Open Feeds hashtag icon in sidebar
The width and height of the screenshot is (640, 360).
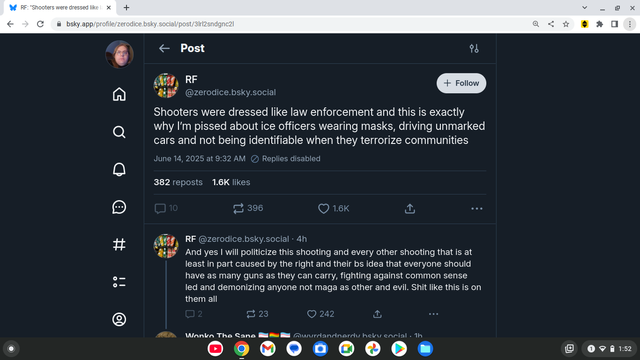click(119, 244)
